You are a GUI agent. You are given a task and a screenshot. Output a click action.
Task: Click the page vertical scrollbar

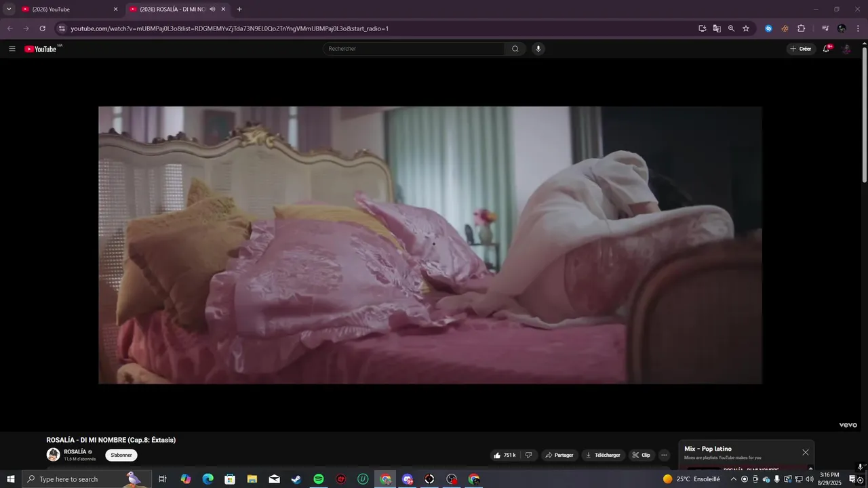(x=864, y=115)
